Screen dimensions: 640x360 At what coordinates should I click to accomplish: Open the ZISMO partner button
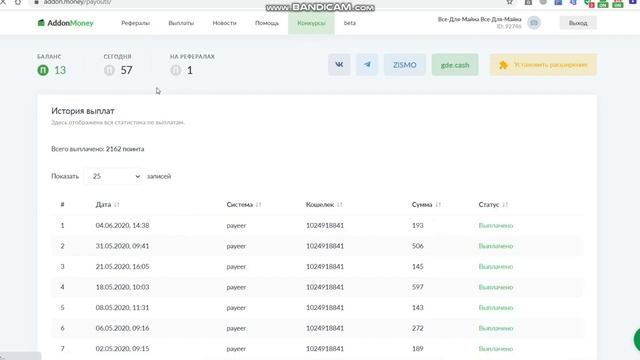tap(404, 64)
